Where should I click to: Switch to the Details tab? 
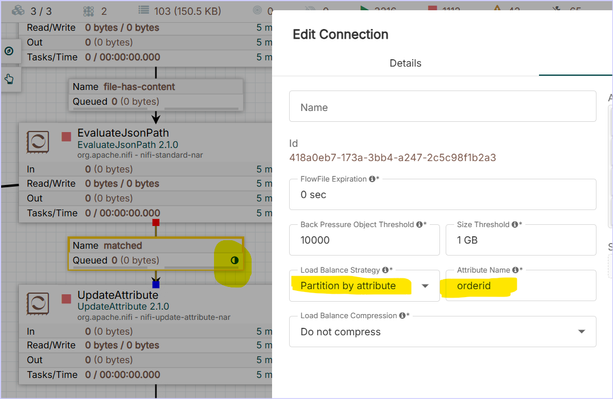coord(405,63)
